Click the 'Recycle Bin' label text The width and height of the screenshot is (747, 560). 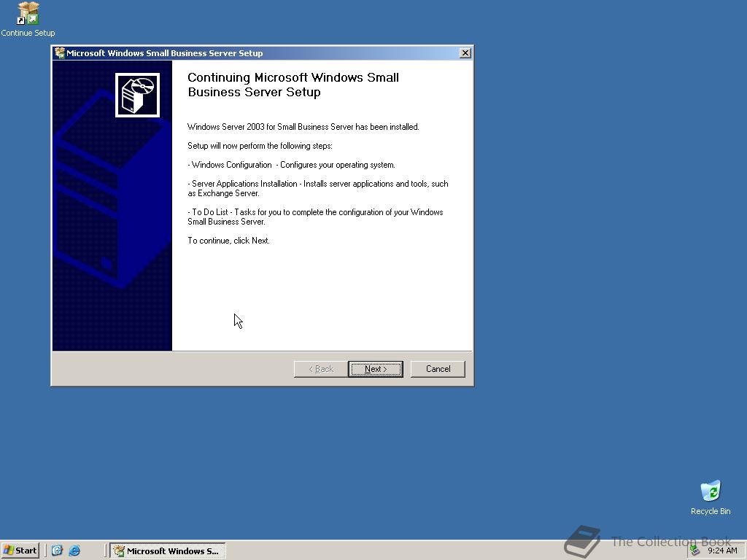coord(711,511)
